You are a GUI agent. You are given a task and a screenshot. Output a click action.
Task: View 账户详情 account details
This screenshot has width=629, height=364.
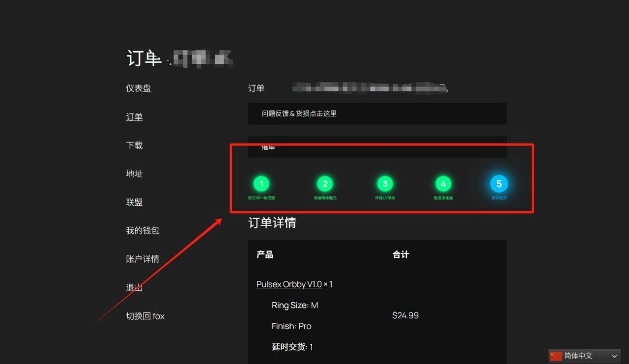click(143, 259)
